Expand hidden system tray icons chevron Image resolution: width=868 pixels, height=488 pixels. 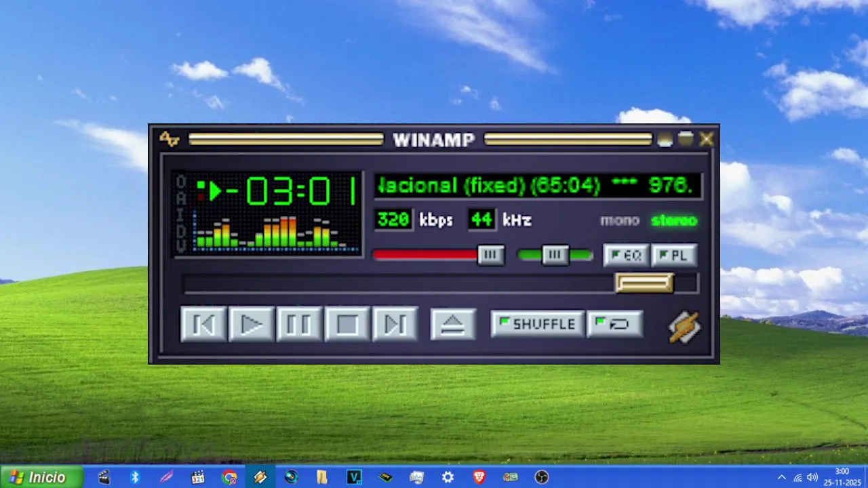pos(781,477)
